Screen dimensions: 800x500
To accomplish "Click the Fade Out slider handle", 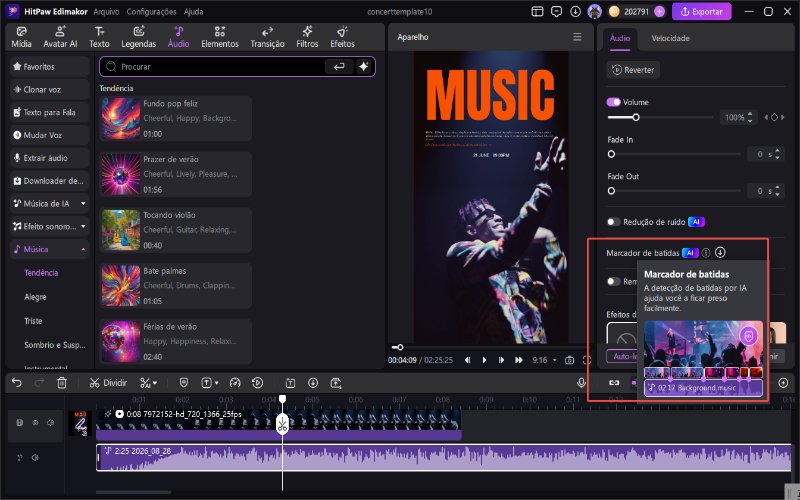I will (x=611, y=191).
